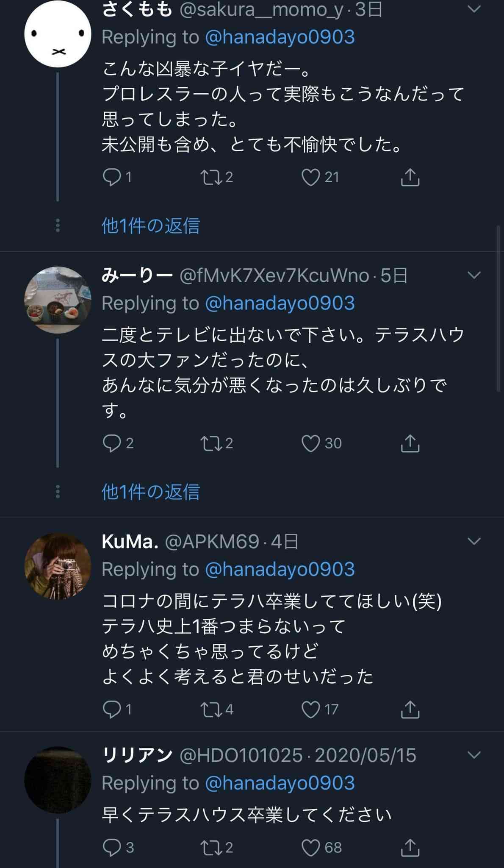Viewport: 504px width, 868px height.
Task: Click the vertical scrollbar on the right edge
Action: coord(498,309)
